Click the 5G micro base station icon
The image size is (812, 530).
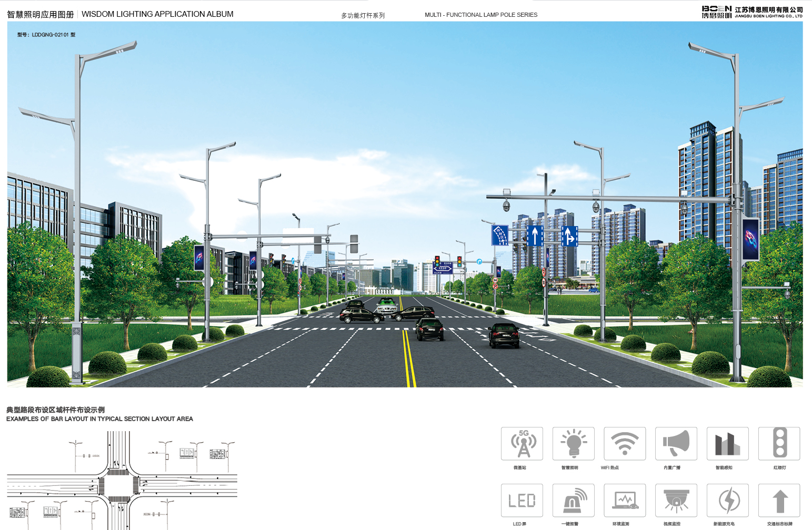[522, 444]
